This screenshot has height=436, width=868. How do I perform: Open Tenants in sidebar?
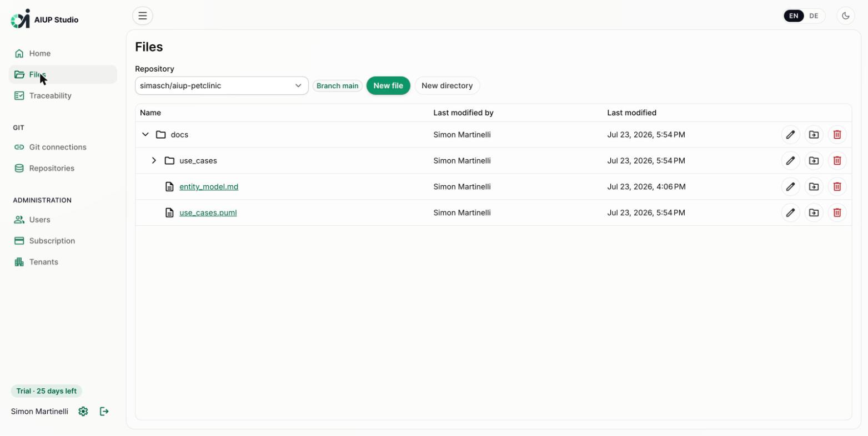[63, 262]
